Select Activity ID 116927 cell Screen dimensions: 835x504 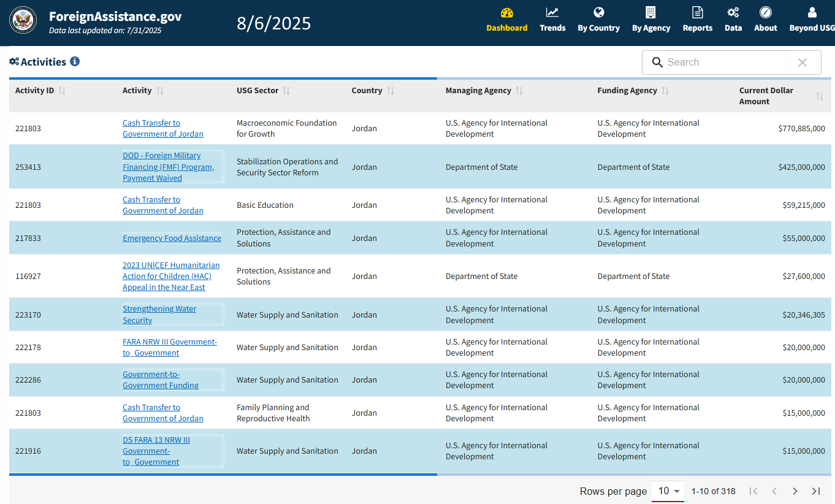(28, 277)
